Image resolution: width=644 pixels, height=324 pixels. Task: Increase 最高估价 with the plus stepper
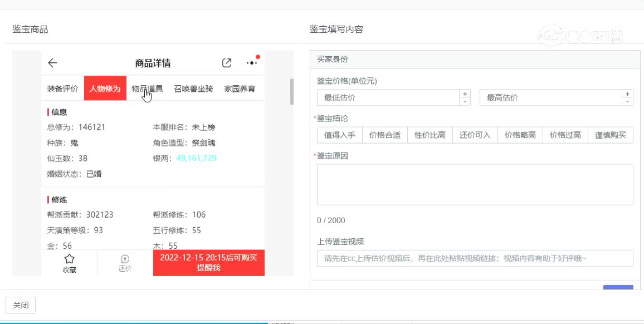(628, 94)
